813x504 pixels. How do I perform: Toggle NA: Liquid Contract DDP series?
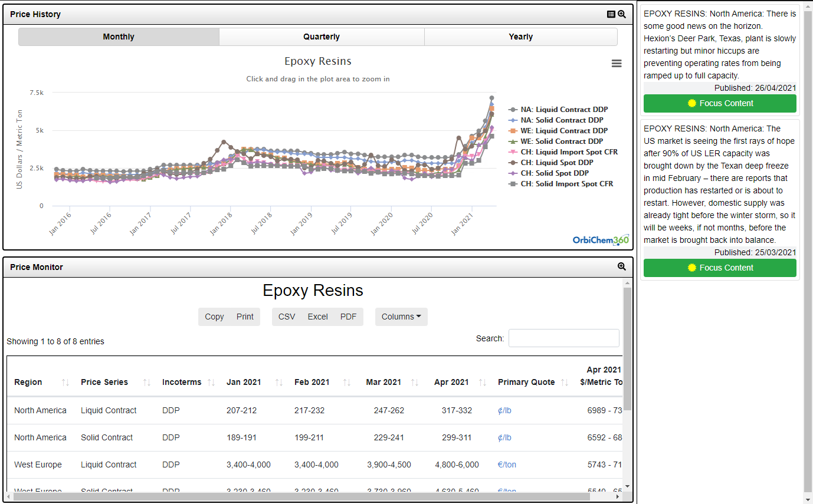558,110
